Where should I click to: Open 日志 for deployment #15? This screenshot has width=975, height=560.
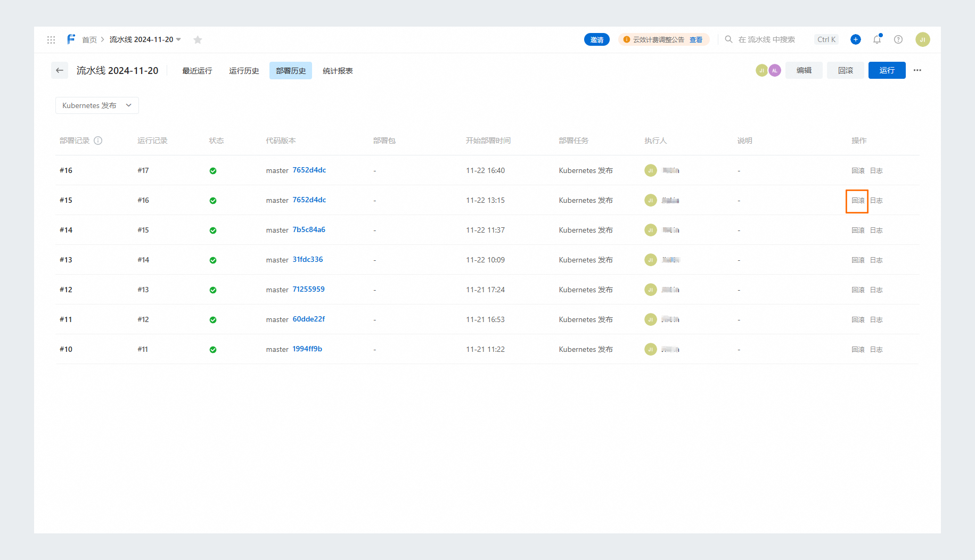click(876, 201)
